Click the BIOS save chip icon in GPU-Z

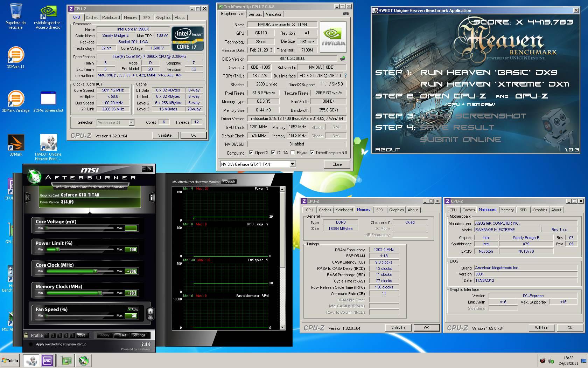click(343, 59)
